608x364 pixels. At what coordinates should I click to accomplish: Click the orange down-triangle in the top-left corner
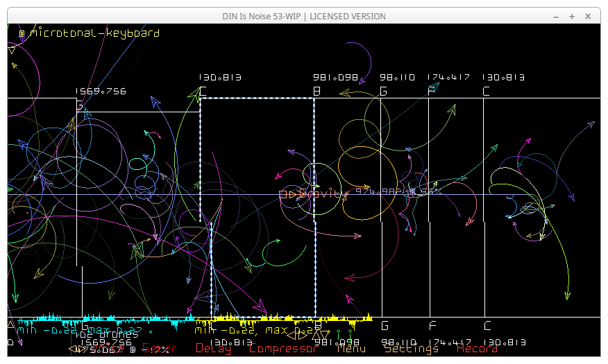(12, 50)
